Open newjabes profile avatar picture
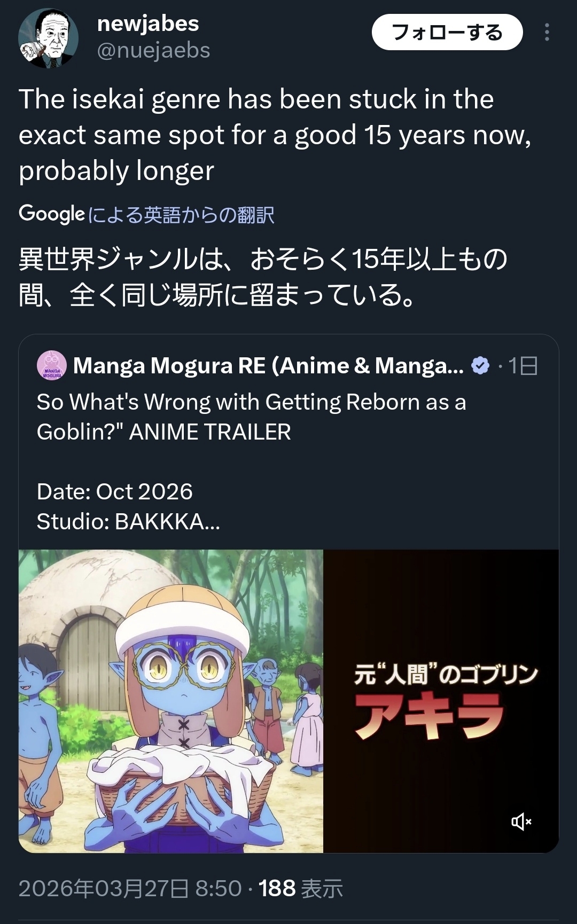Viewport: 577px width, 924px height. [x=48, y=38]
